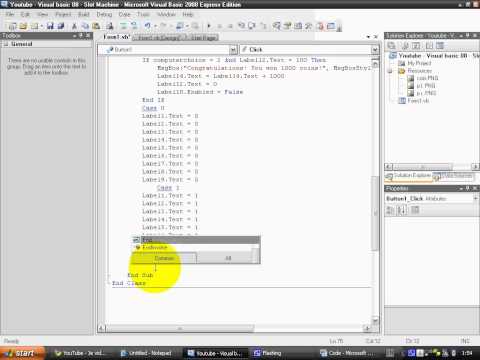This screenshot has width=480, height=360.
Task: Switch to the Form1.vb [Design] tab
Action: (x=159, y=38)
